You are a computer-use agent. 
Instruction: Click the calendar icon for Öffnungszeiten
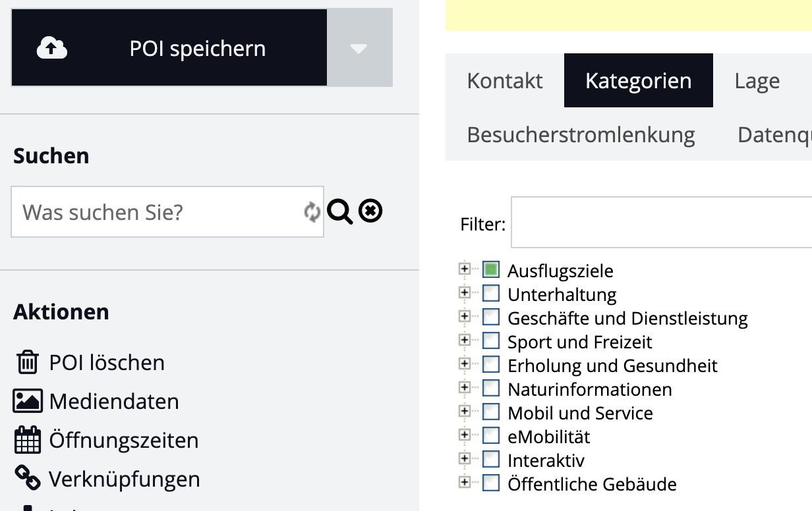[x=27, y=440]
